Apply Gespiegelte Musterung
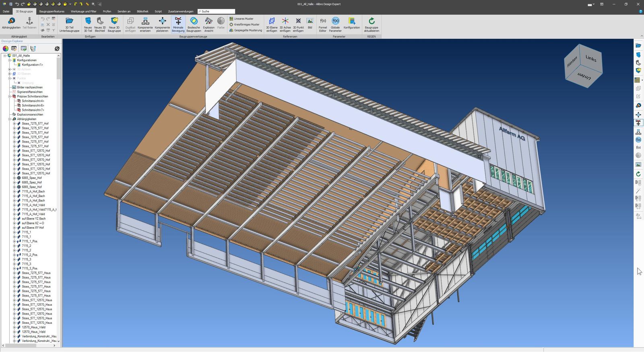644x352 pixels. 246,30
